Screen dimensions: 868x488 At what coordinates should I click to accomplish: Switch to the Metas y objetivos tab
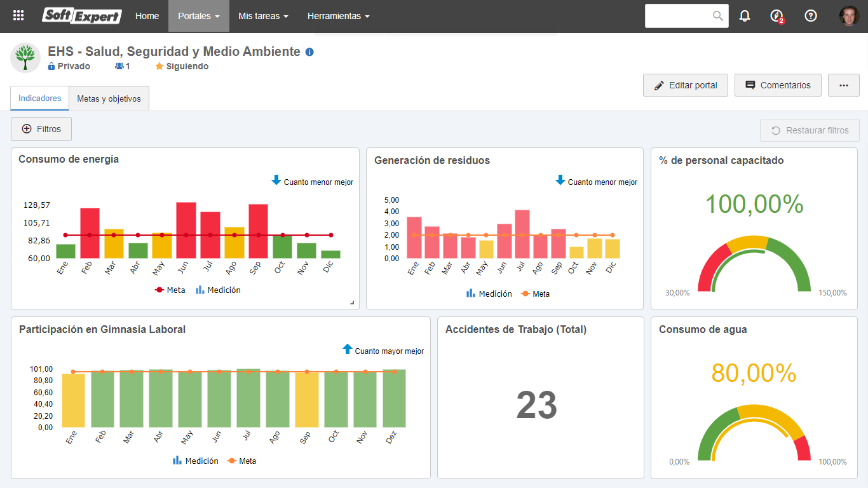[x=109, y=98]
